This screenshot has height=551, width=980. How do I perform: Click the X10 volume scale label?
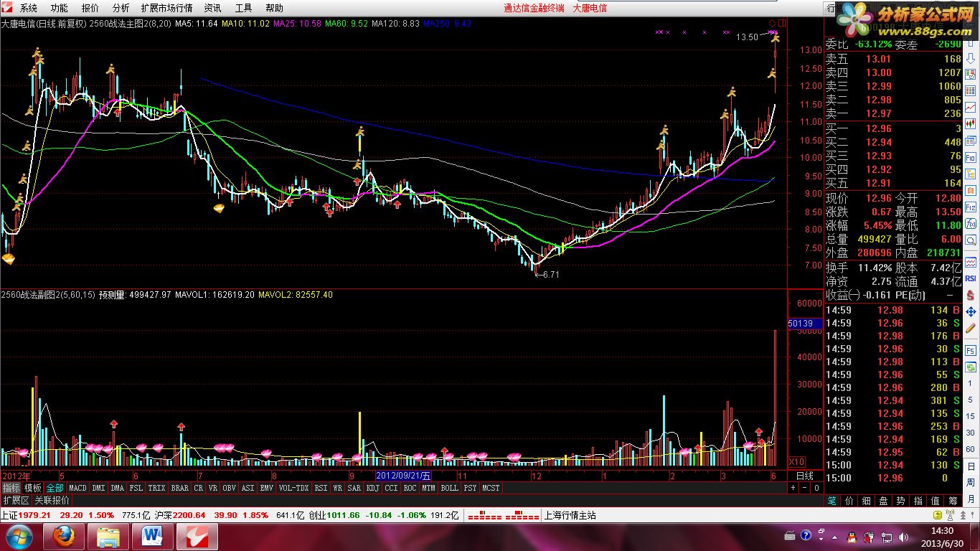796,462
